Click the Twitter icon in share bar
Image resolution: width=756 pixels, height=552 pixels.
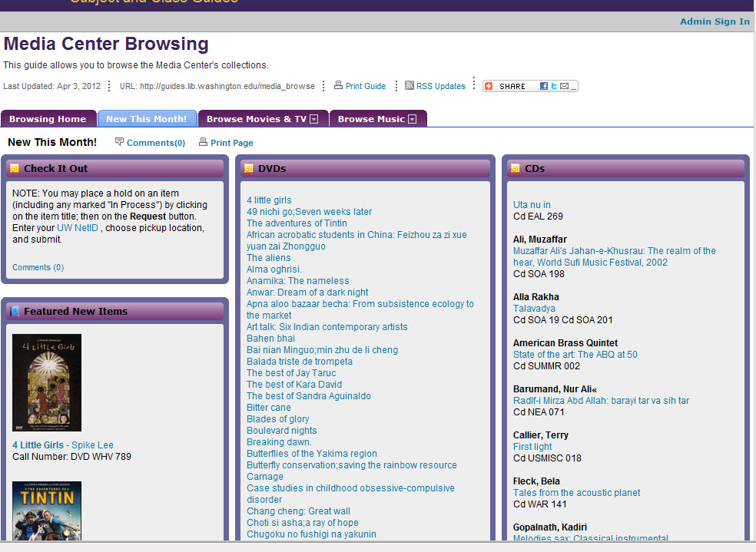(x=554, y=86)
